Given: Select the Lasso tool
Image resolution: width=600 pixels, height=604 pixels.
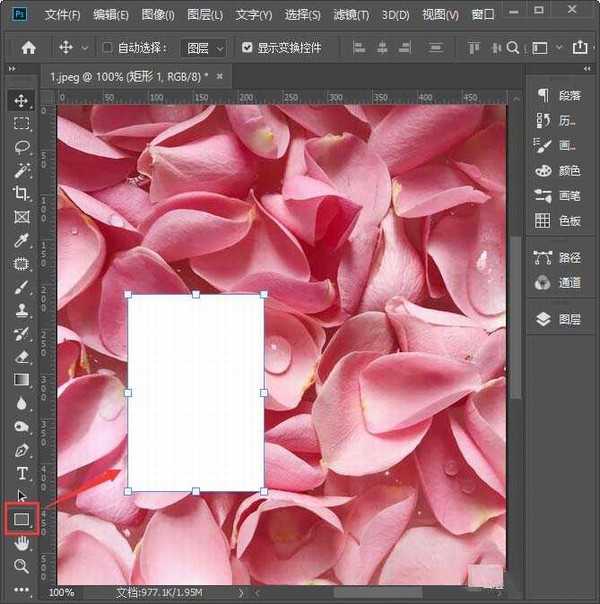Looking at the screenshot, I should [21, 146].
